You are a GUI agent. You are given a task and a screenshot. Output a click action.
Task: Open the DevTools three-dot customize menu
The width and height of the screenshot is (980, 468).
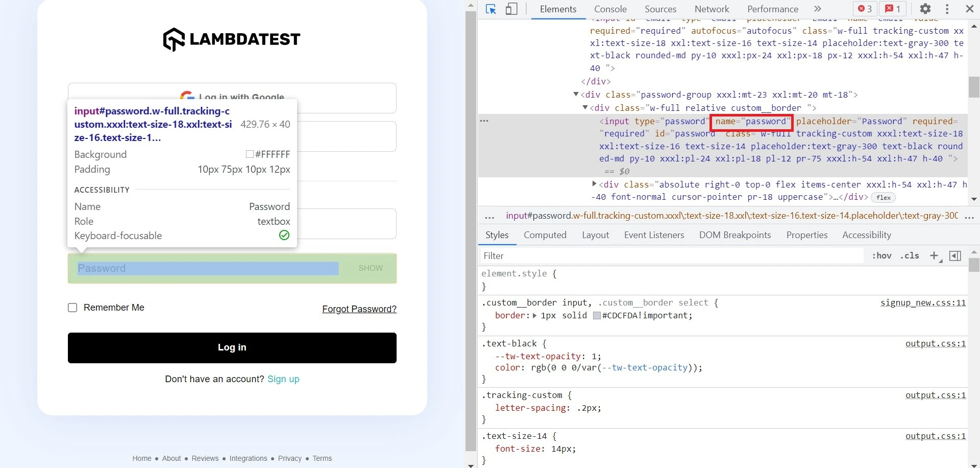click(947, 9)
